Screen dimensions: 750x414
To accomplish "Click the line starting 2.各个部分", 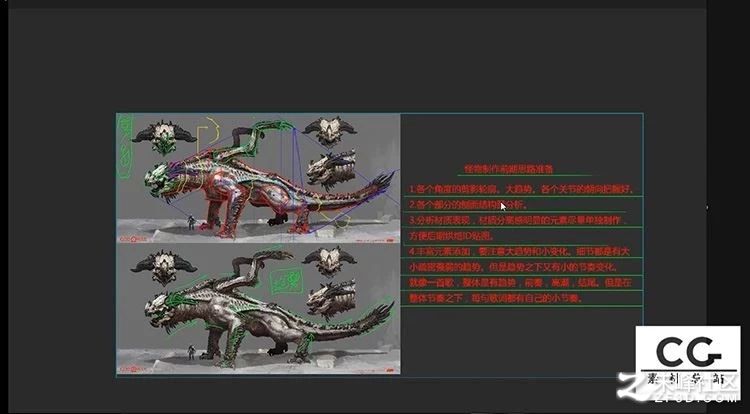I will (x=468, y=205).
